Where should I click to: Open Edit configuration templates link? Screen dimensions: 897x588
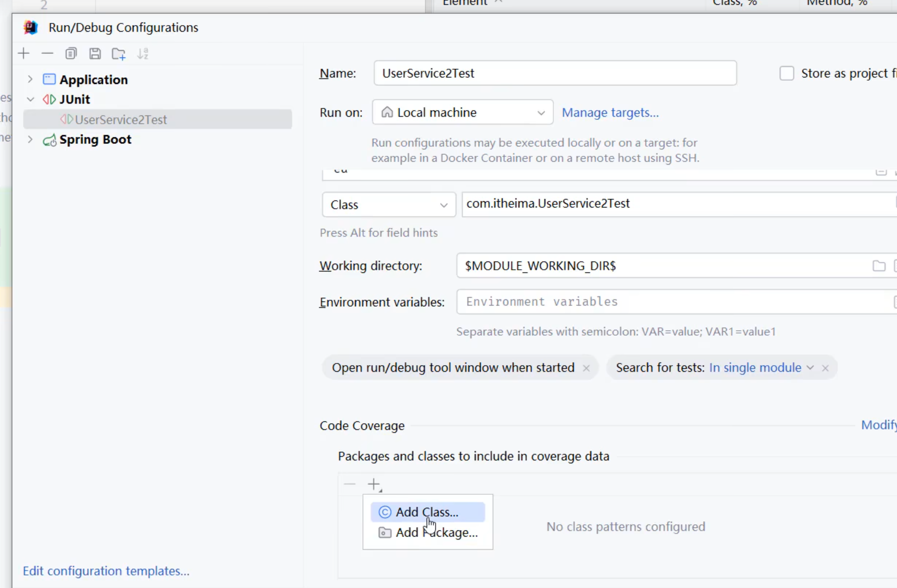coord(106,571)
